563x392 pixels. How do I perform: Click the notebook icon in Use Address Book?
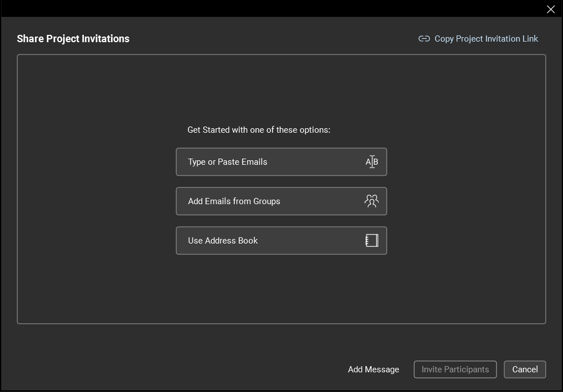pos(372,241)
